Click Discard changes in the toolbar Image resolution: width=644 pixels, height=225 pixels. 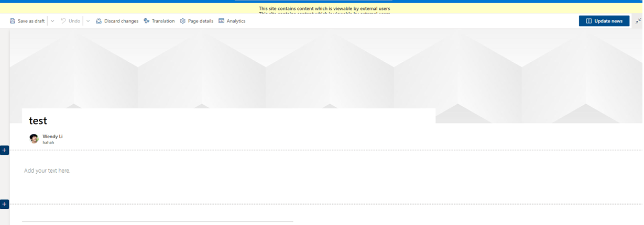click(x=117, y=21)
